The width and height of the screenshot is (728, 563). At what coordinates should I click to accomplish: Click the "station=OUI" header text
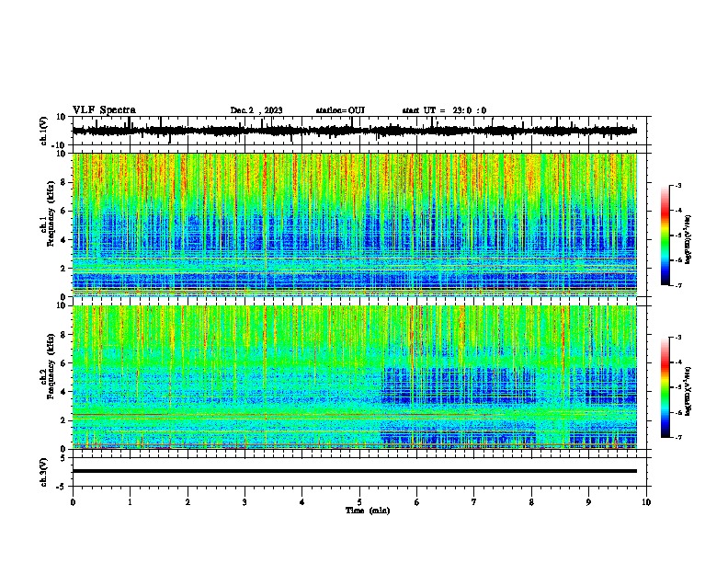[x=340, y=110]
